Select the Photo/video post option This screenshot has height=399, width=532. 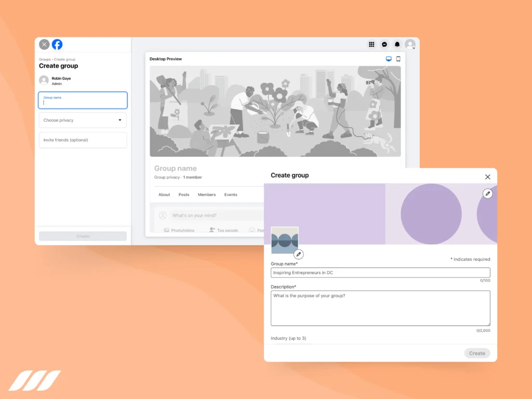point(179,230)
